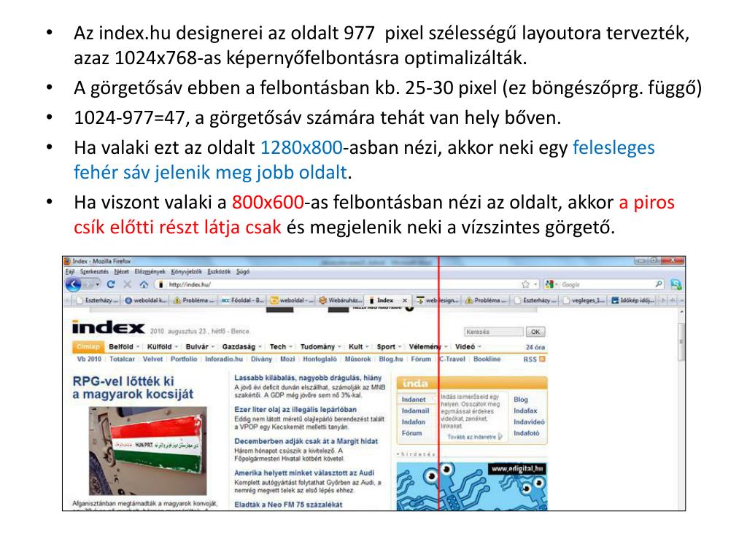Click the Keresés search field

(494, 332)
